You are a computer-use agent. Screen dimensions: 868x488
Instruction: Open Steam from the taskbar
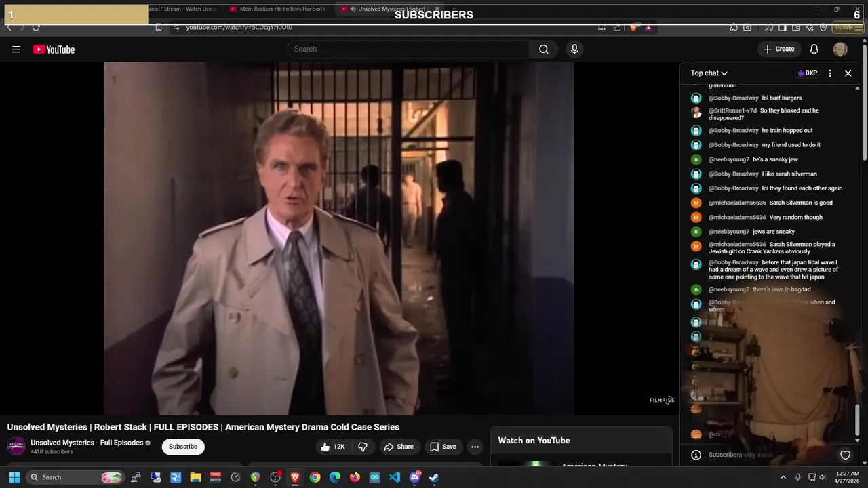(x=435, y=477)
